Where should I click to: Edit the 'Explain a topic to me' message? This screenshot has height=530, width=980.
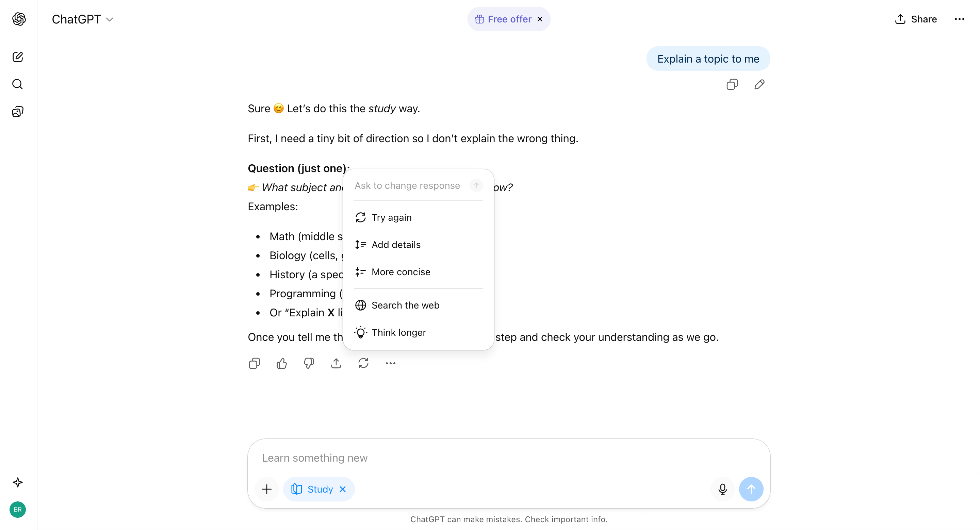pyautogui.click(x=759, y=84)
